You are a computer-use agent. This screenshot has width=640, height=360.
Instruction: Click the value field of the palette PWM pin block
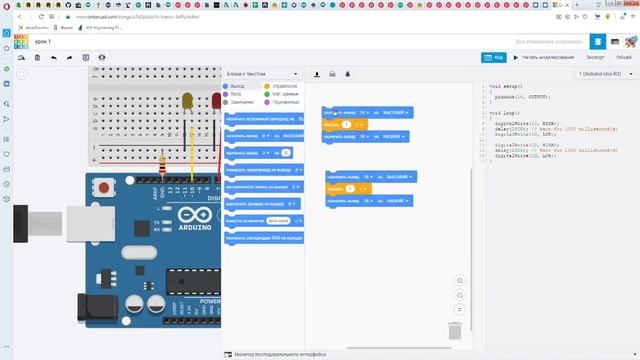tap(286, 153)
